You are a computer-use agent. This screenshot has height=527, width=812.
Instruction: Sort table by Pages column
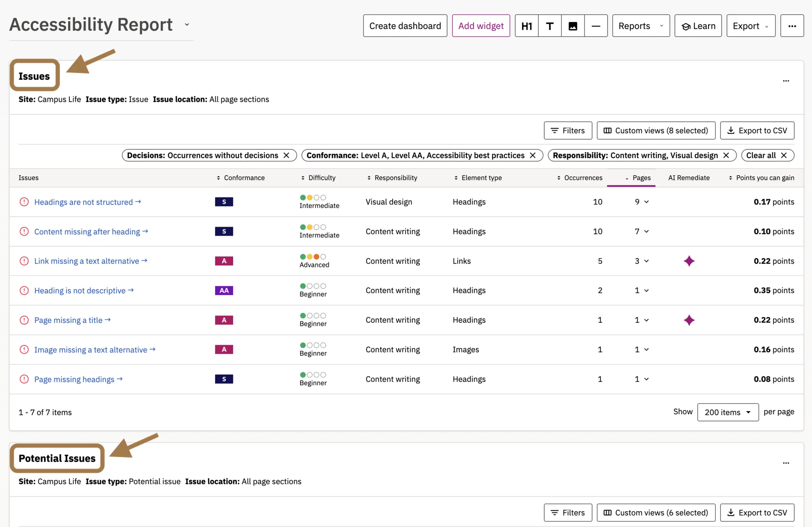coord(638,178)
